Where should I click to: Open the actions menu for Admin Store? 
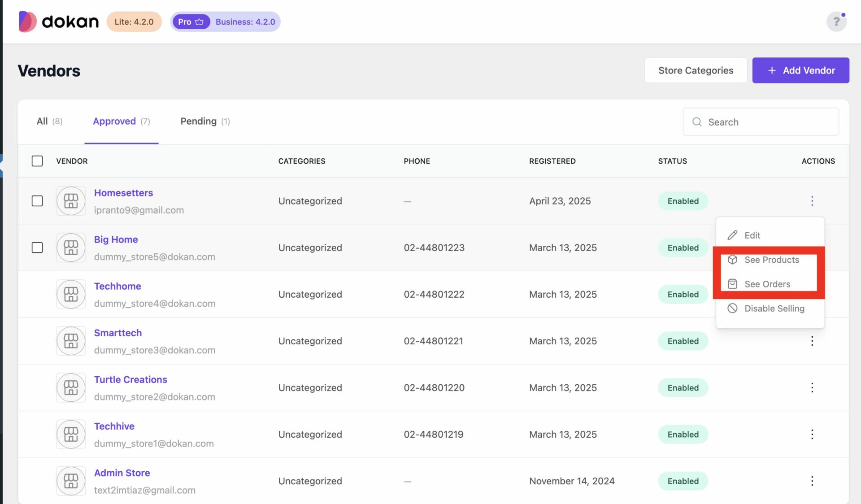813,481
